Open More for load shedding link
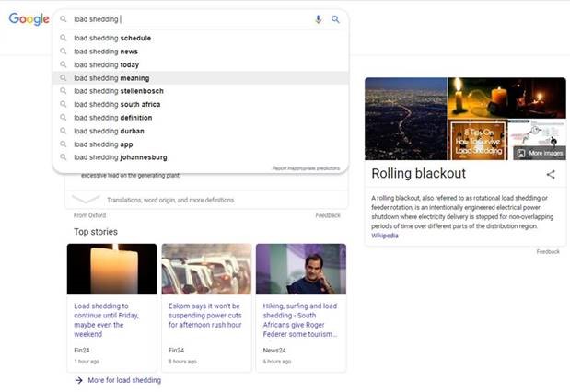Image resolution: width=570 pixels, height=392 pixels. [124, 380]
